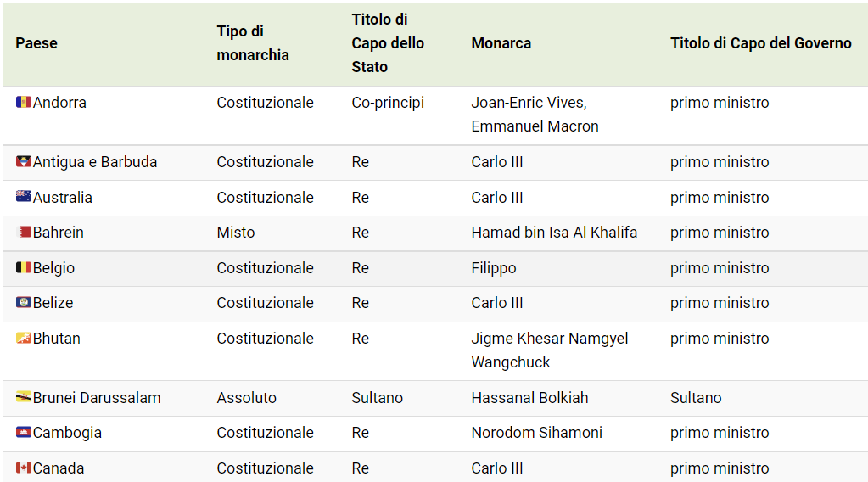Click the Canada flag icon

coord(24,468)
